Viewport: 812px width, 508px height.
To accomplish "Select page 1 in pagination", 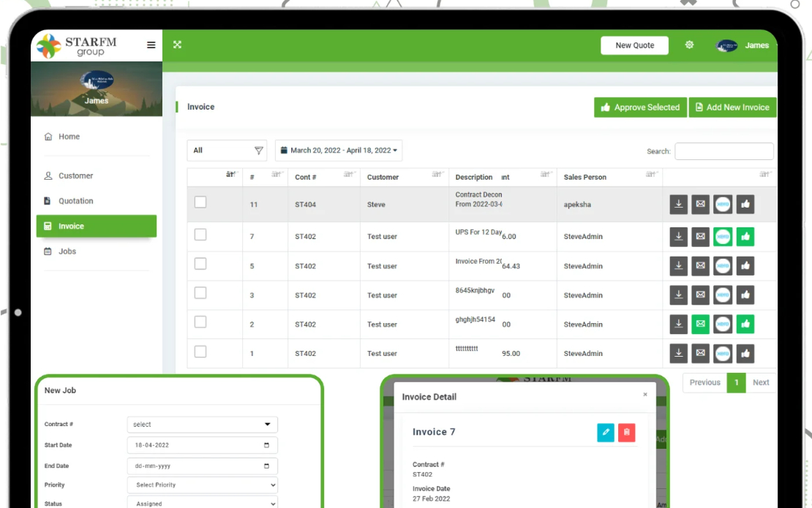I will point(737,383).
